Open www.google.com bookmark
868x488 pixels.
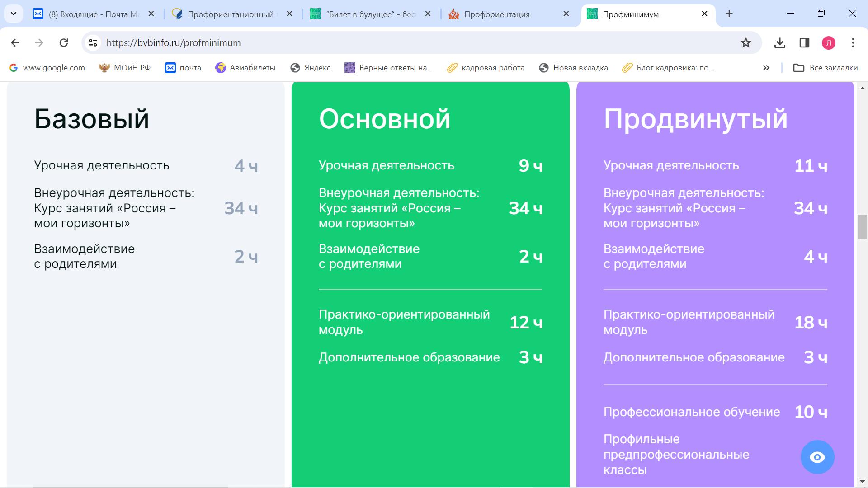(x=47, y=68)
